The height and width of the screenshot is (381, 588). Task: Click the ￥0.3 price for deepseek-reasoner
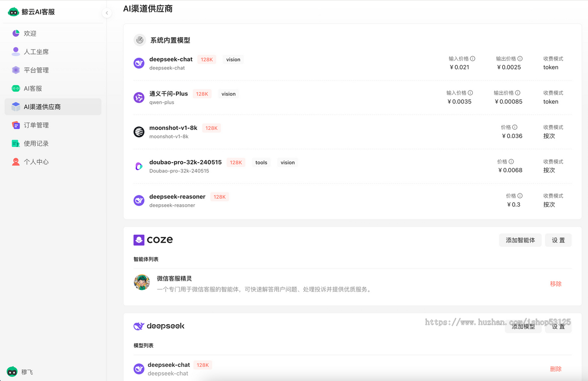point(514,205)
